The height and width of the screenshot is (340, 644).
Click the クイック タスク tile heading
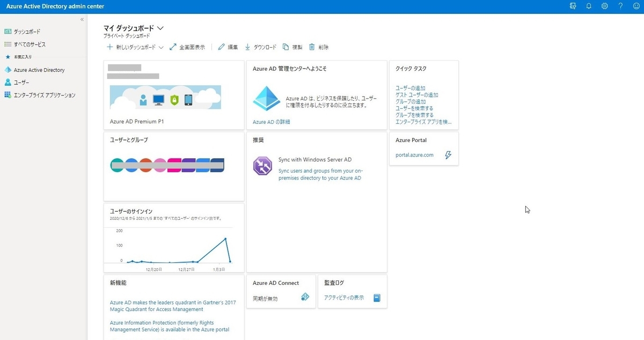coord(411,69)
